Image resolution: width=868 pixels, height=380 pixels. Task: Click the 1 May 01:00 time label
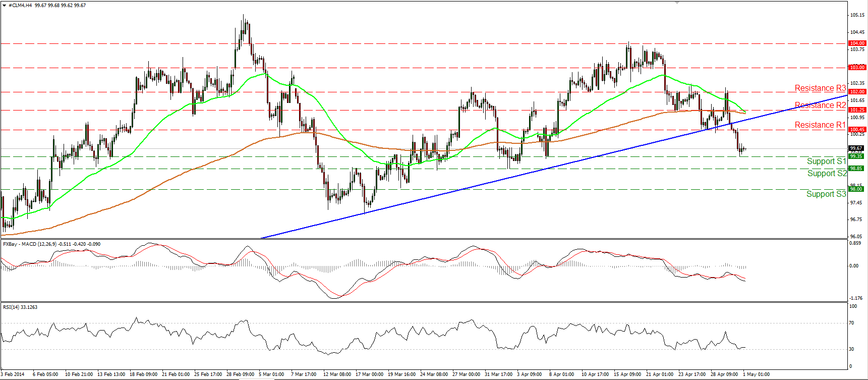[x=756, y=374]
